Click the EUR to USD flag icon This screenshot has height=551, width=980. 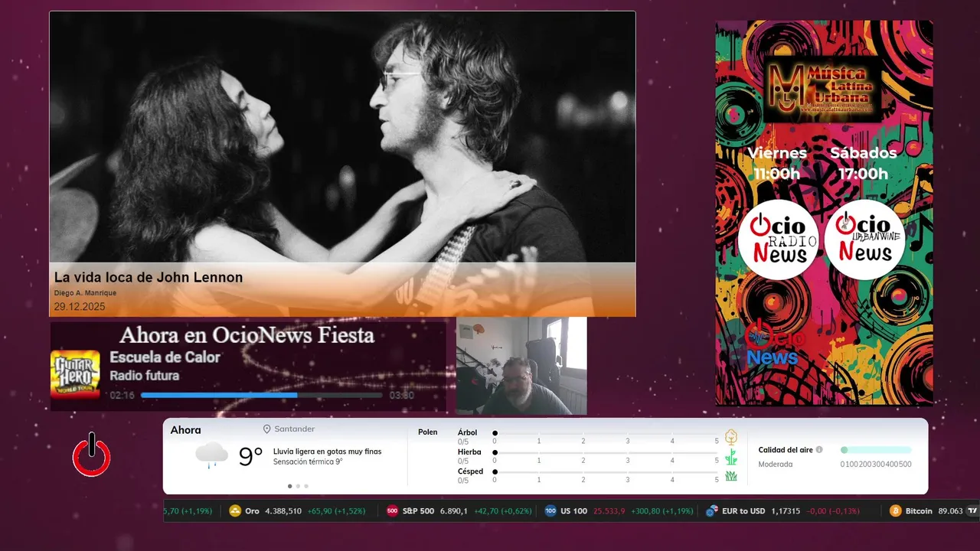712,510
